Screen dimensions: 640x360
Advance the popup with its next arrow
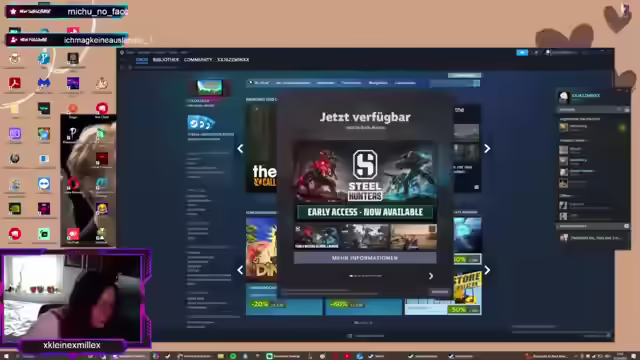point(431,276)
